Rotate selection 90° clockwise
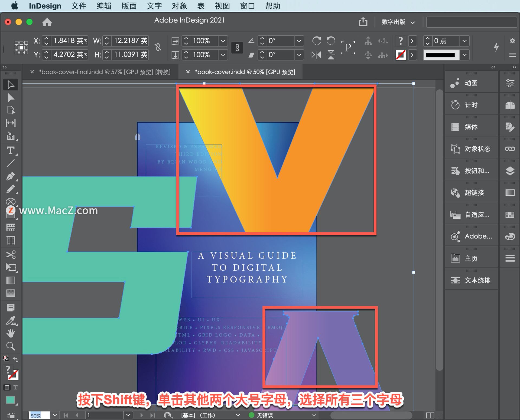This screenshot has width=520, height=420. pos(316,41)
